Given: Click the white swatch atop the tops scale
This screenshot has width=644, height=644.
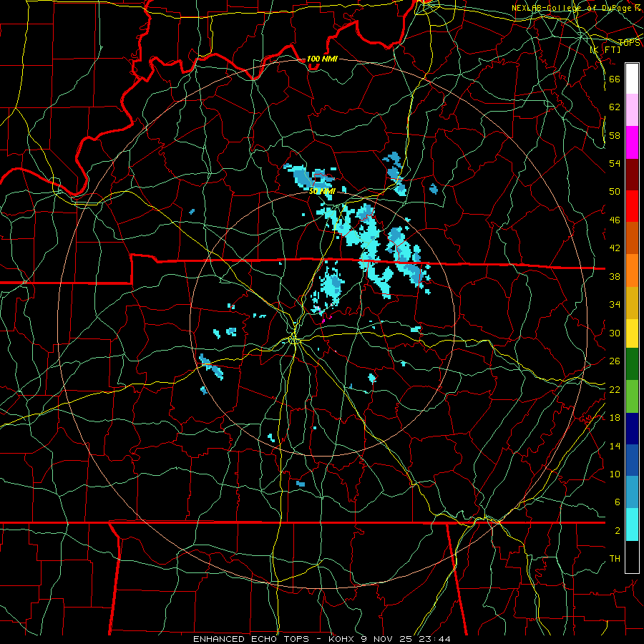Looking at the screenshot, I should 632,79.
